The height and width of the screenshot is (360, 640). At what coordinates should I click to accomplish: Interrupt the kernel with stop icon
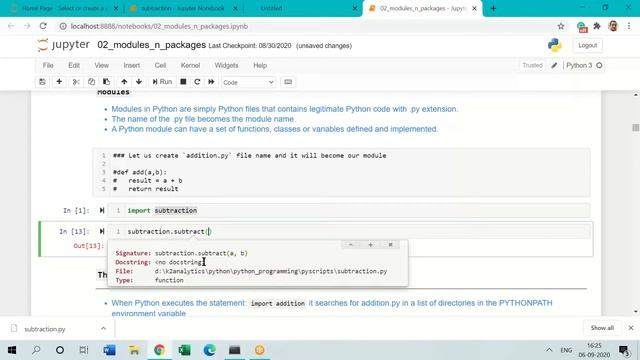click(183, 82)
